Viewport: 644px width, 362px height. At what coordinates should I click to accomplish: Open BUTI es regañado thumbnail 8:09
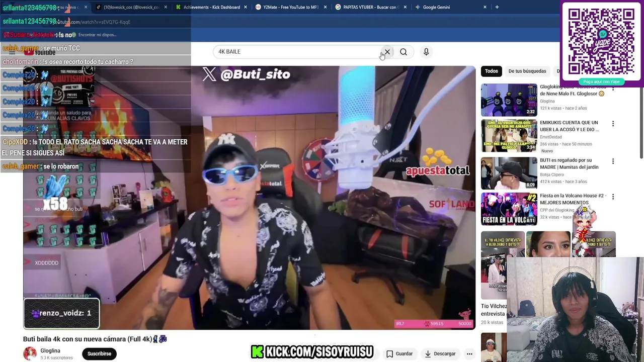pos(509,173)
